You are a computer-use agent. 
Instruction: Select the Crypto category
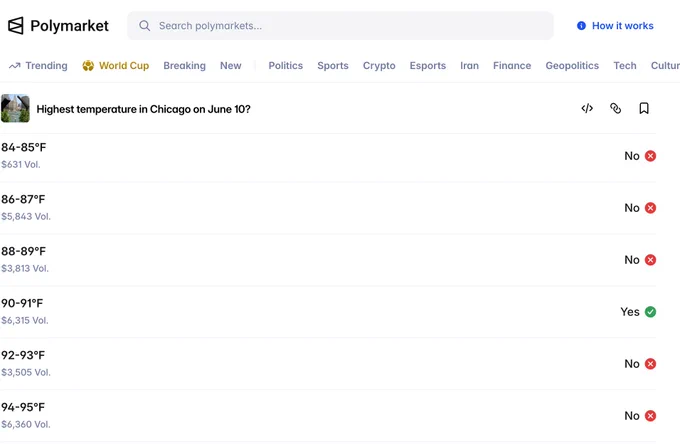click(x=379, y=65)
